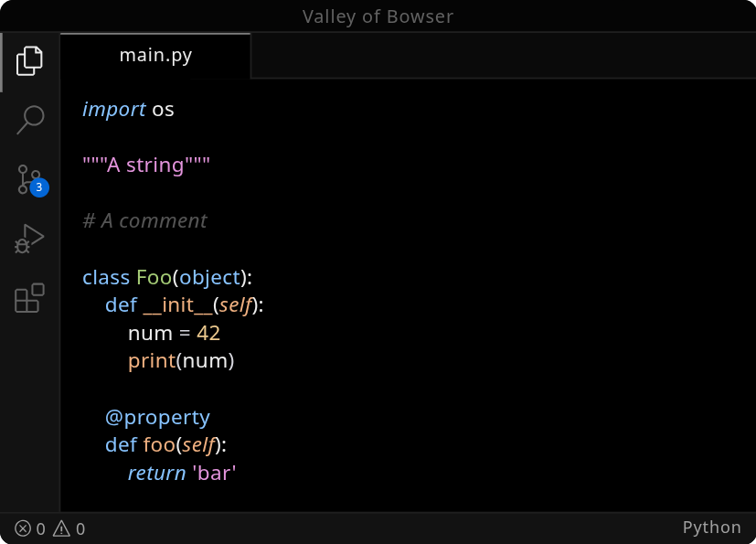Click the @property decorator
Viewport: 756px width, 544px height.
tap(157, 417)
